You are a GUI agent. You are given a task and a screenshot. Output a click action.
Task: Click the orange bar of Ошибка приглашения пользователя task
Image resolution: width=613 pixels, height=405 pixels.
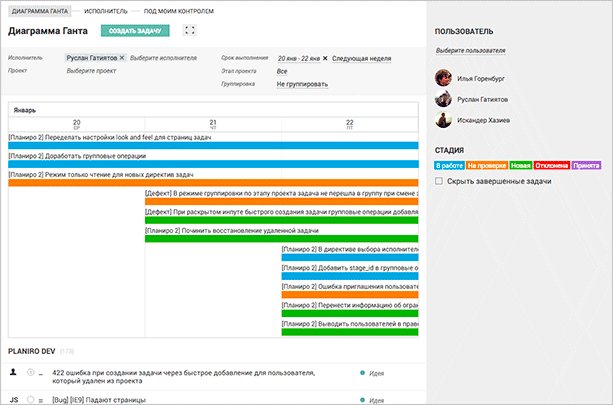coord(350,294)
